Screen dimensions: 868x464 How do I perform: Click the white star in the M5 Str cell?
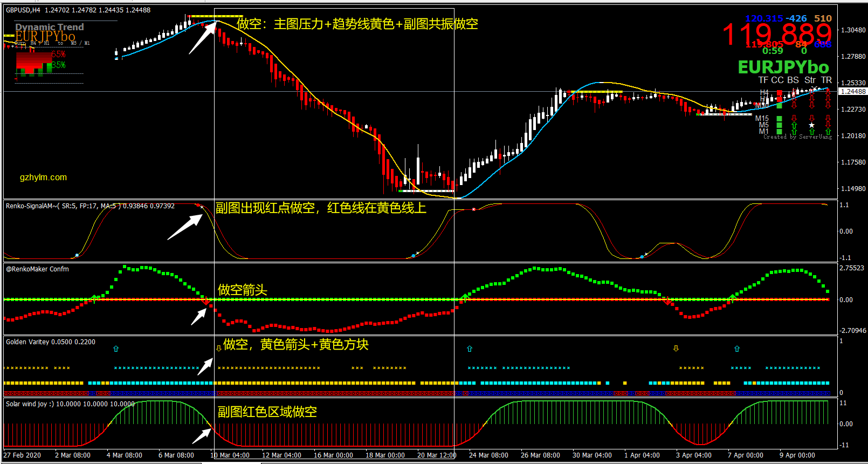click(811, 125)
